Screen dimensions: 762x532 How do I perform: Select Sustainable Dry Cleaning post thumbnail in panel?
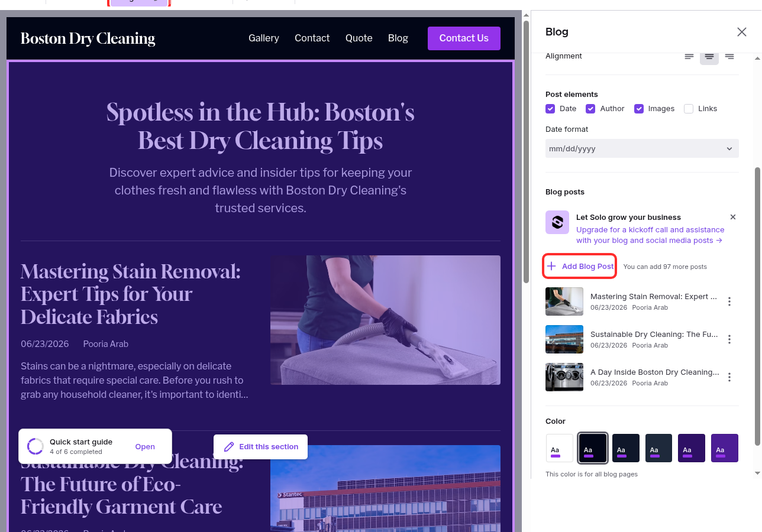[x=564, y=339]
